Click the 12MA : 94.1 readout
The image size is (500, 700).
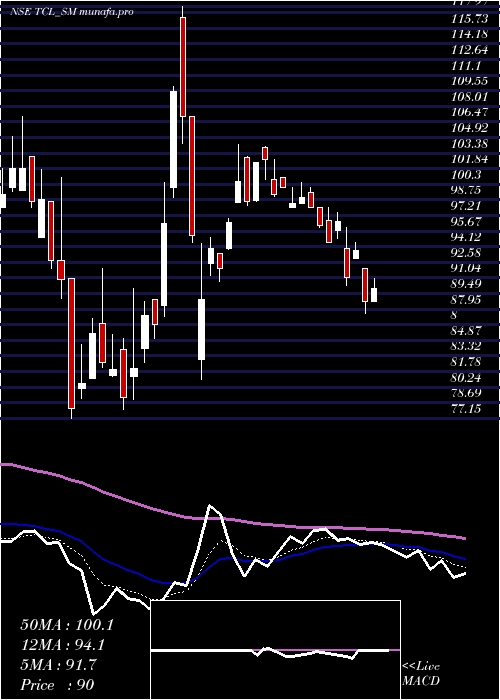pyautogui.click(x=63, y=645)
